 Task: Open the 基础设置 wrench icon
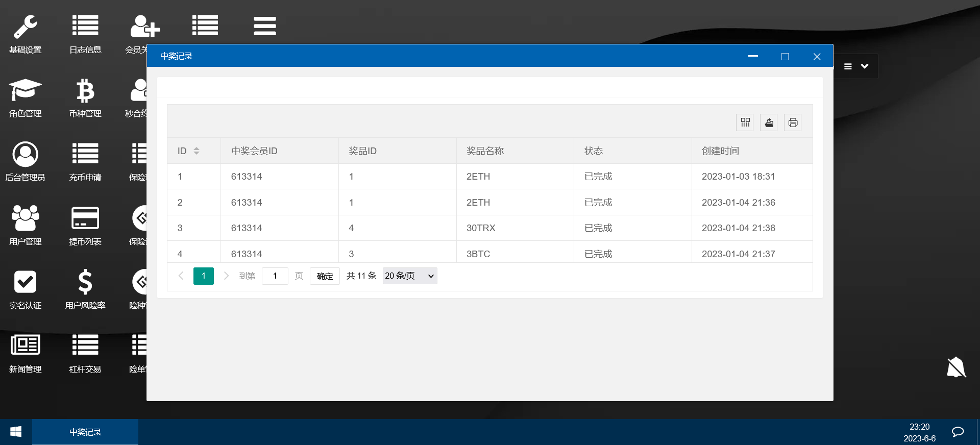[25, 27]
